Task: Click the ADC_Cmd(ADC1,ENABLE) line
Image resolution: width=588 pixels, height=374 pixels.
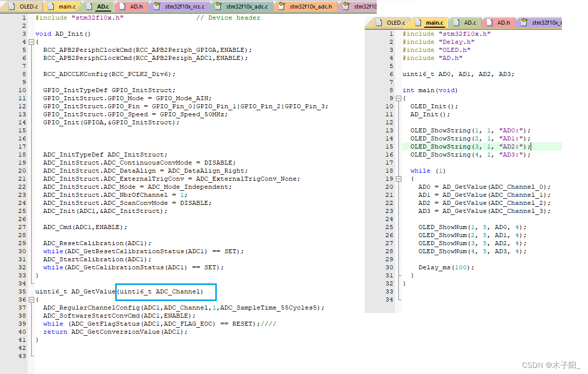Action: (85, 228)
